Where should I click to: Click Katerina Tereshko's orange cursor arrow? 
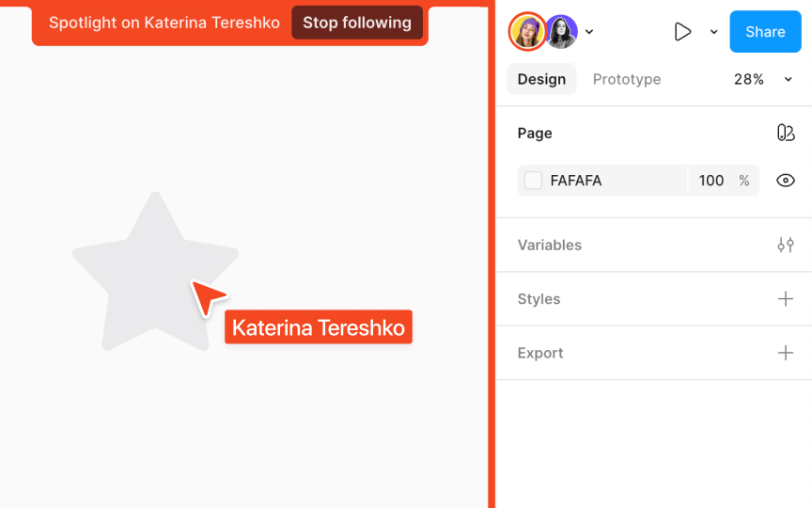click(209, 296)
